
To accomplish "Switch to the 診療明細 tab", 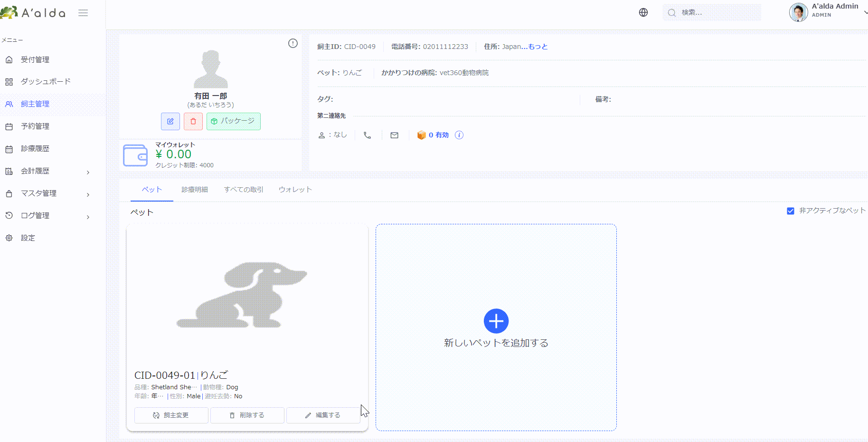I will pos(195,190).
